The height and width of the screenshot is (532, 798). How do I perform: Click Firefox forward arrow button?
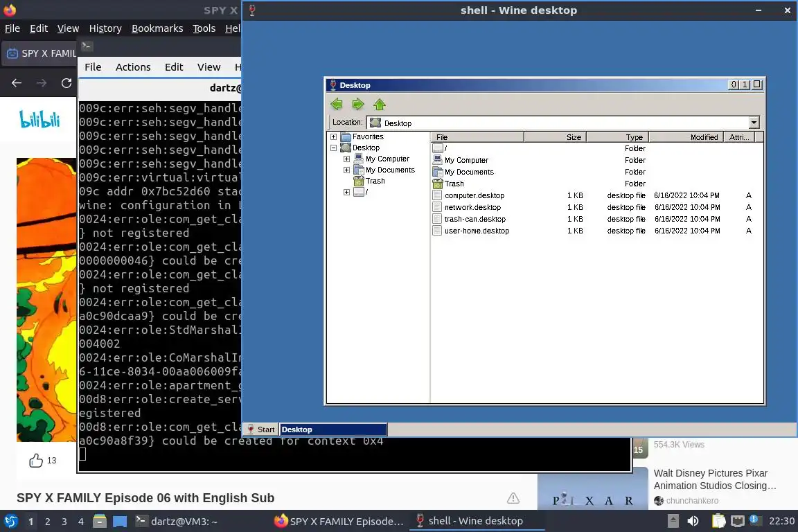click(x=42, y=83)
